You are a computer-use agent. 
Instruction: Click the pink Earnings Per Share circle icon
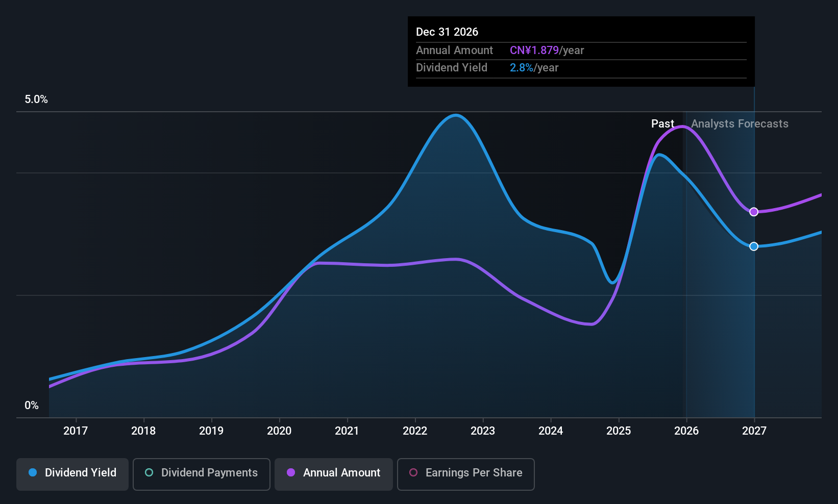pyautogui.click(x=414, y=473)
